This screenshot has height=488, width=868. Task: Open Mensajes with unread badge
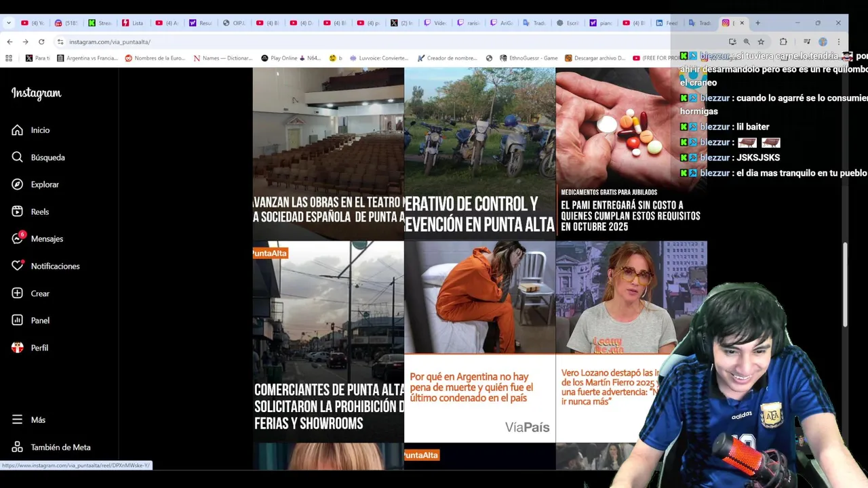(x=18, y=239)
